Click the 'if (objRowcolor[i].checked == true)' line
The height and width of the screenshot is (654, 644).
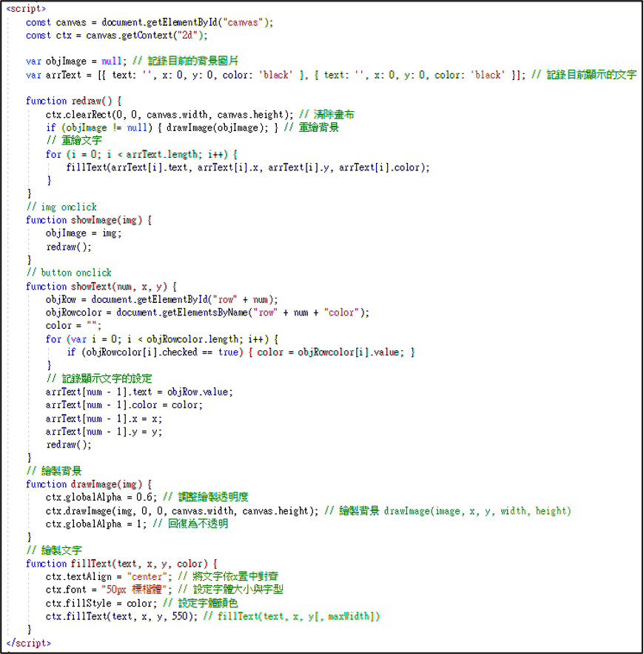[241, 352]
